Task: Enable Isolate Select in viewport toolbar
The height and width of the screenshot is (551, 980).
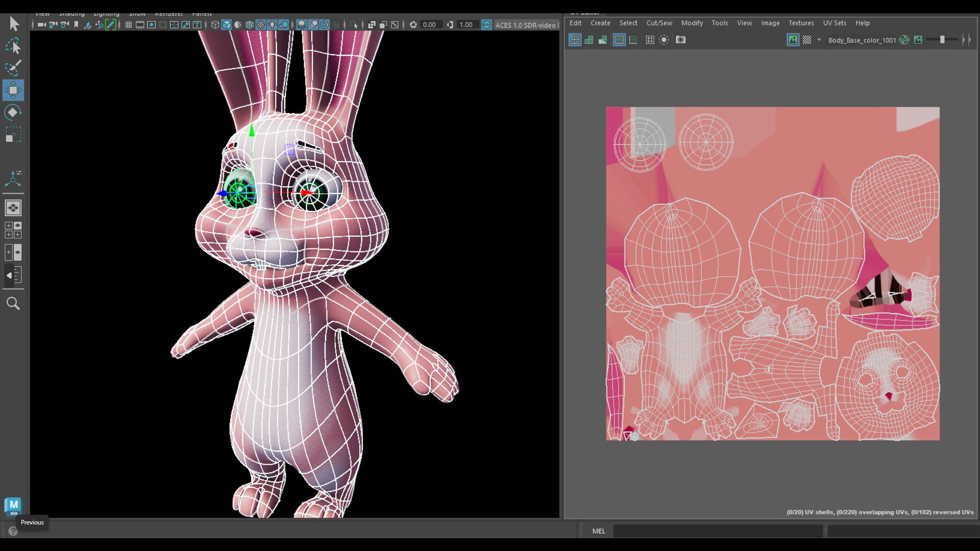Action: [x=353, y=24]
